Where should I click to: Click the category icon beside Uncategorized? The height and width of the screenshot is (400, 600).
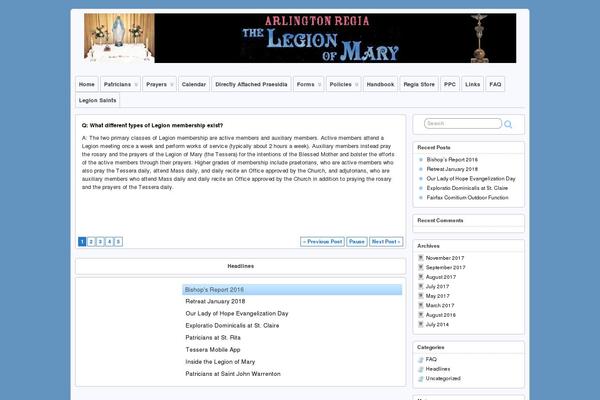421,379
